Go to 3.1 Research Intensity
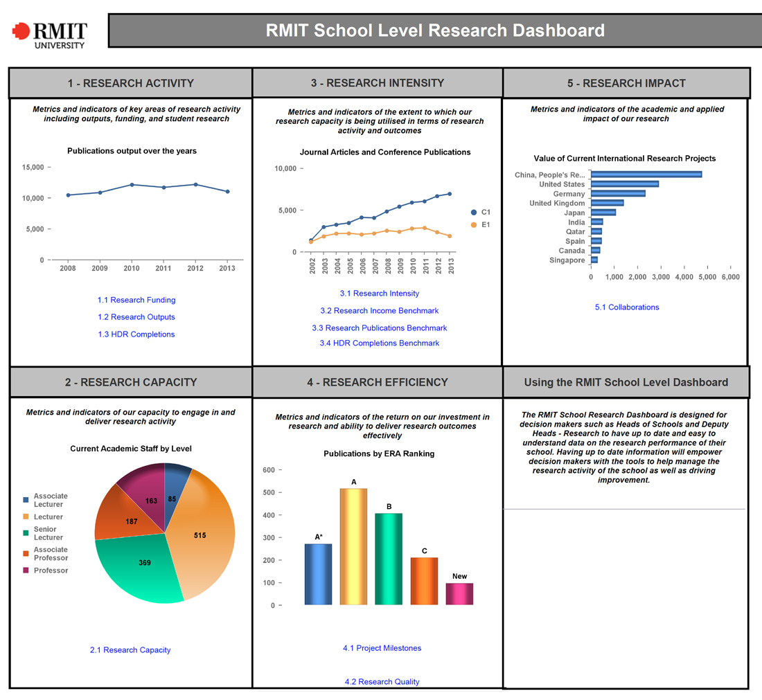The width and height of the screenshot is (762, 700). click(x=379, y=294)
